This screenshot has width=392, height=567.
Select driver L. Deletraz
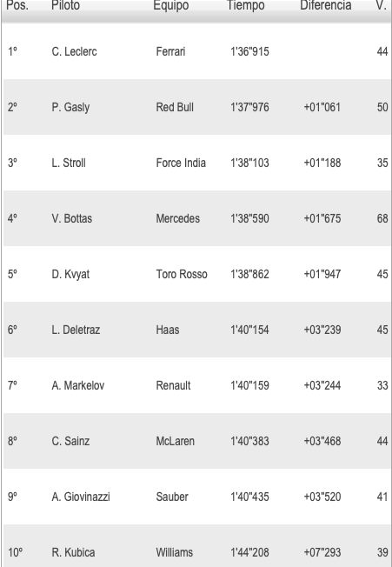tap(76, 330)
